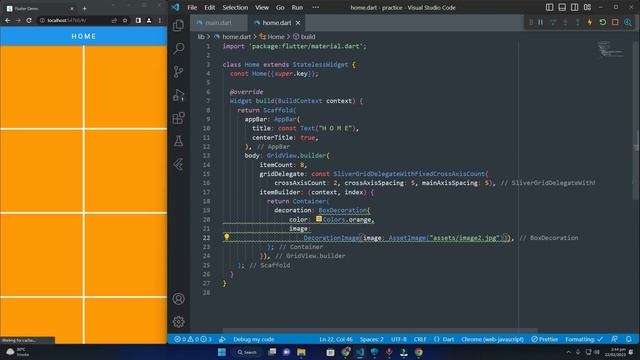Click the home.dart breadcrumb segment
The width and height of the screenshot is (640, 360).
click(233, 37)
